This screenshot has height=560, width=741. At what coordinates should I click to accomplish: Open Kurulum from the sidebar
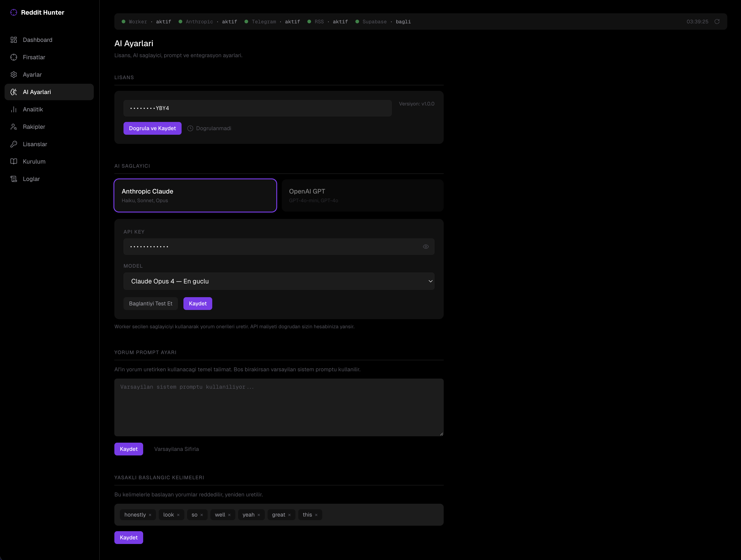click(34, 162)
